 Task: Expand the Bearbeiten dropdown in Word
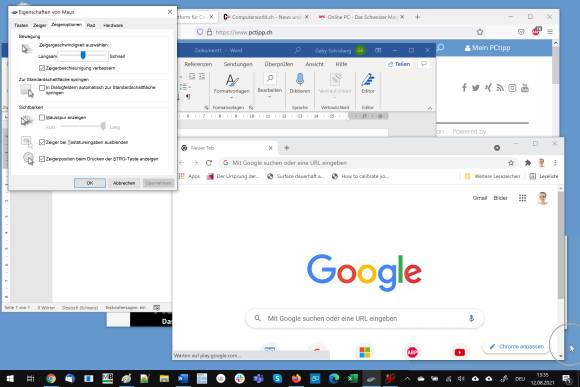coord(270,97)
